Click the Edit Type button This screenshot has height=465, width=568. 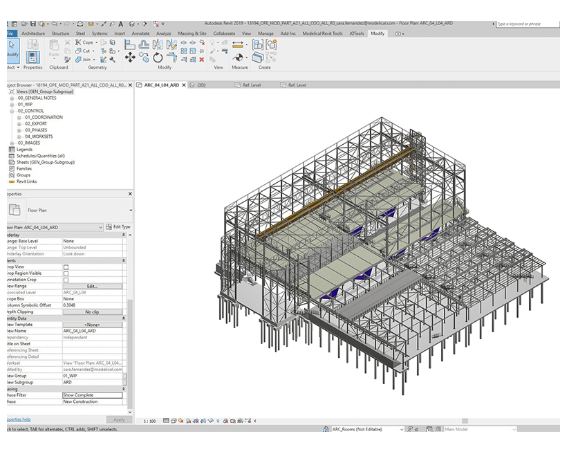[x=118, y=227]
